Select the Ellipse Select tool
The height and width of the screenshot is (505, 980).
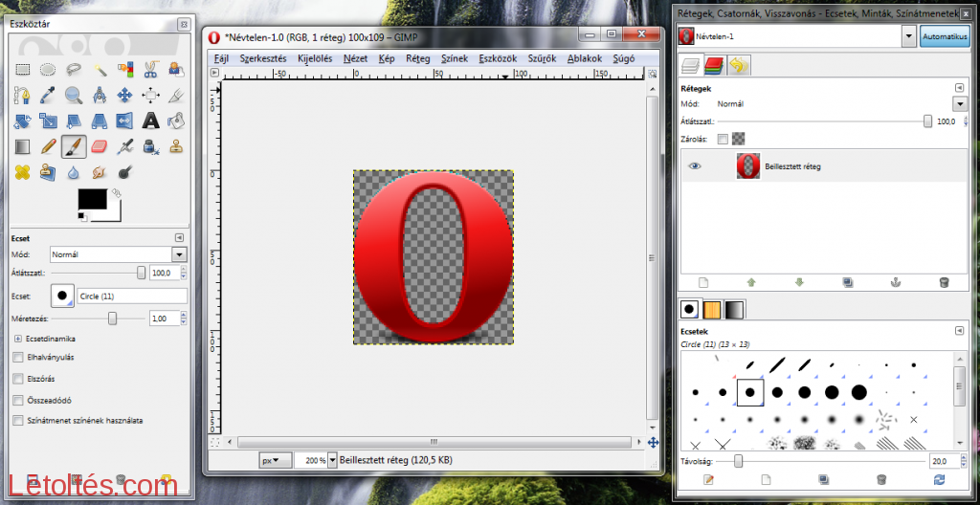(x=48, y=70)
